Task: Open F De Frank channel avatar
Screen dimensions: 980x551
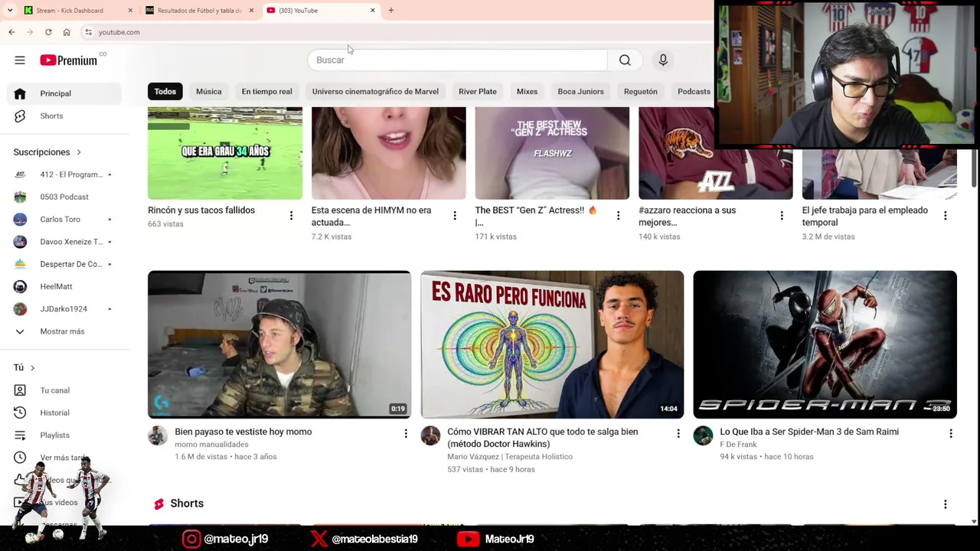Action: 703,435
